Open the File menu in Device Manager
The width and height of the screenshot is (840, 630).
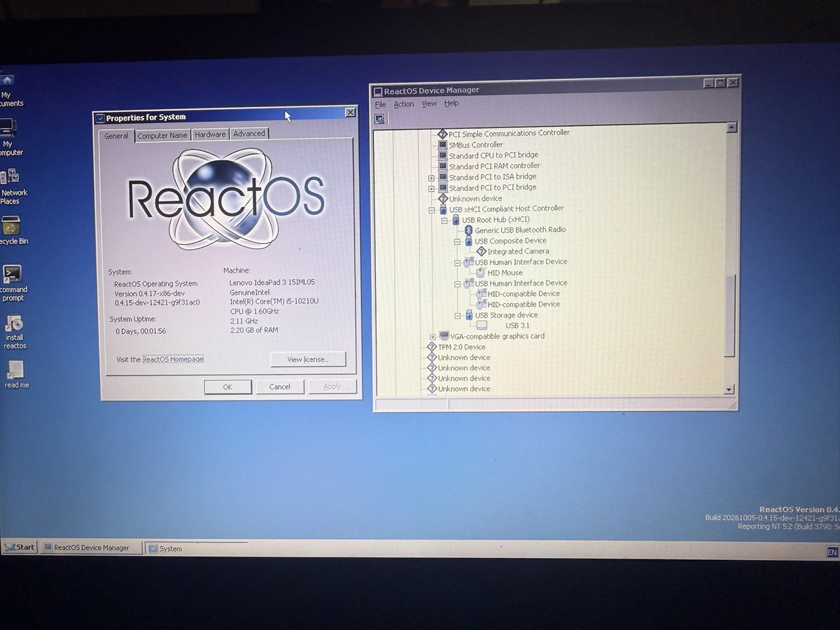[380, 104]
